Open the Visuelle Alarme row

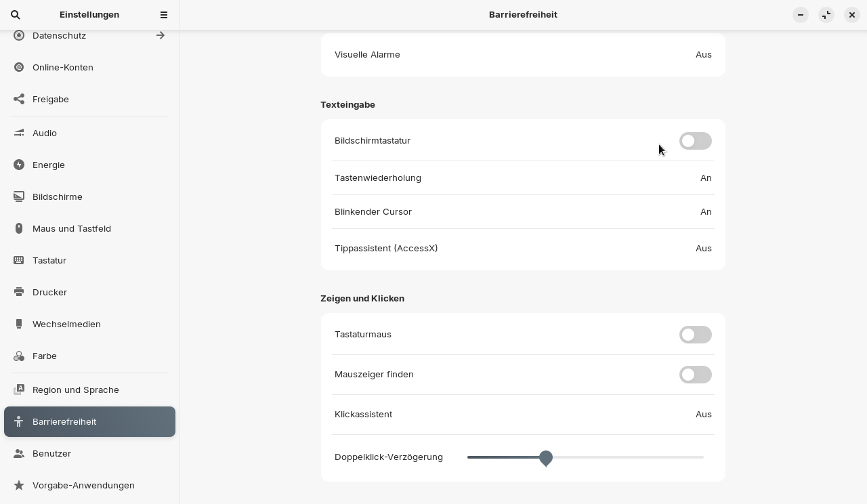click(522, 55)
